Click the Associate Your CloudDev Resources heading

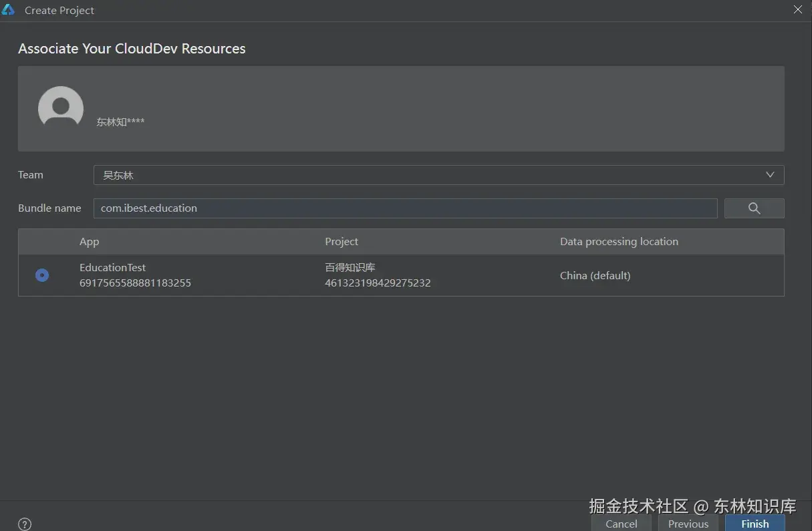coord(132,49)
